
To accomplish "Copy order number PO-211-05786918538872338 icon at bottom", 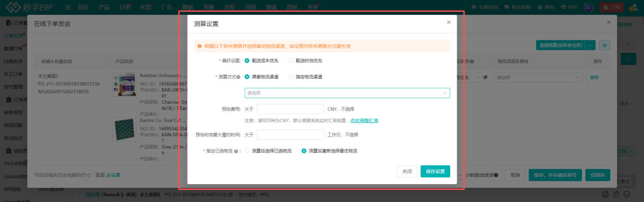I will [231, 195].
